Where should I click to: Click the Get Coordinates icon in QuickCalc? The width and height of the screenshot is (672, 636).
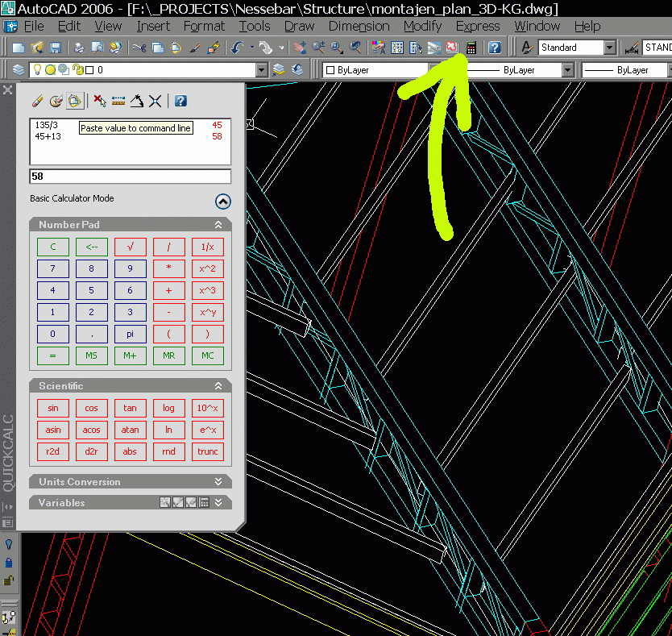tap(100, 102)
